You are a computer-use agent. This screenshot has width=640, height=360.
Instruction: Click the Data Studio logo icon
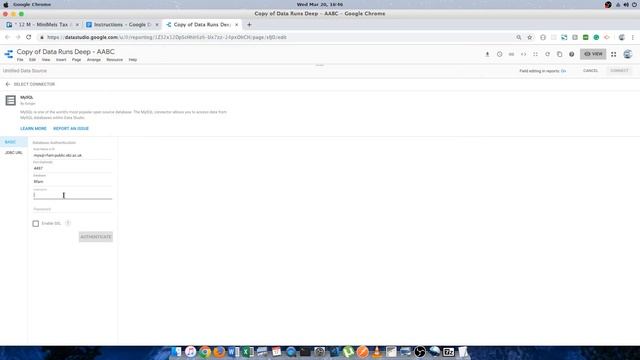9,54
